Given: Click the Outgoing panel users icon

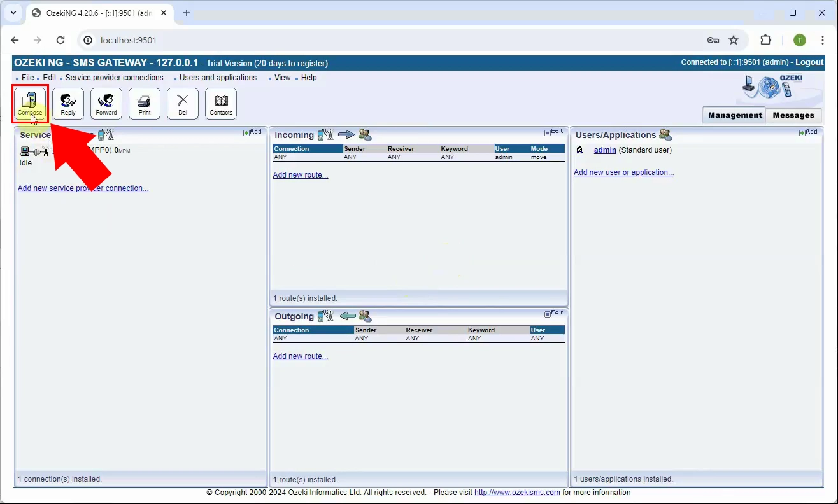Looking at the screenshot, I should click(365, 316).
